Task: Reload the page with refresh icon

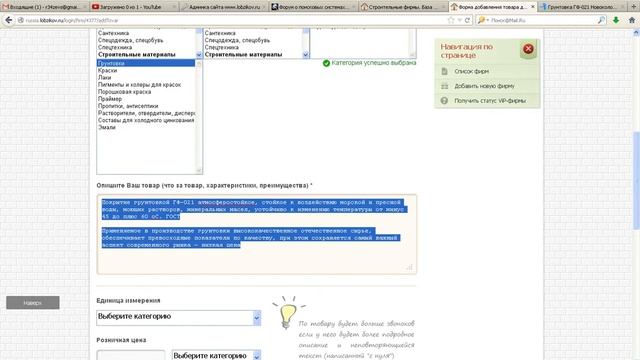Action: pos(467,20)
